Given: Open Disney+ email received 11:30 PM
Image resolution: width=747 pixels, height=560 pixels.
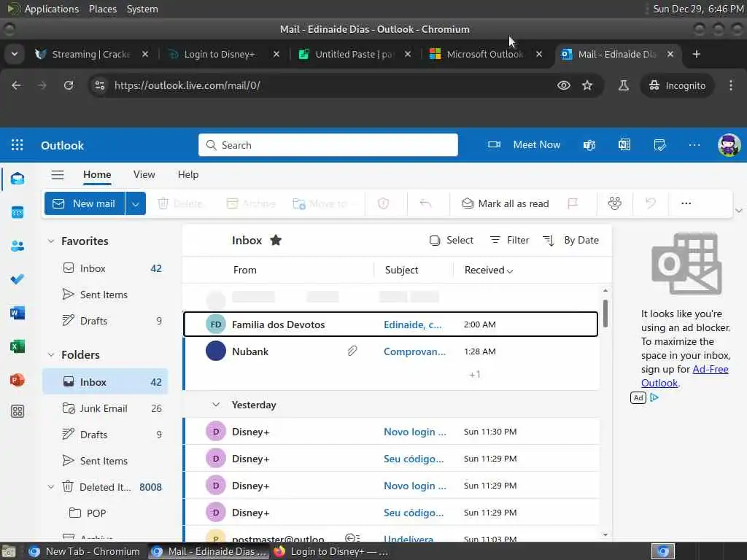Looking at the screenshot, I should (x=392, y=432).
